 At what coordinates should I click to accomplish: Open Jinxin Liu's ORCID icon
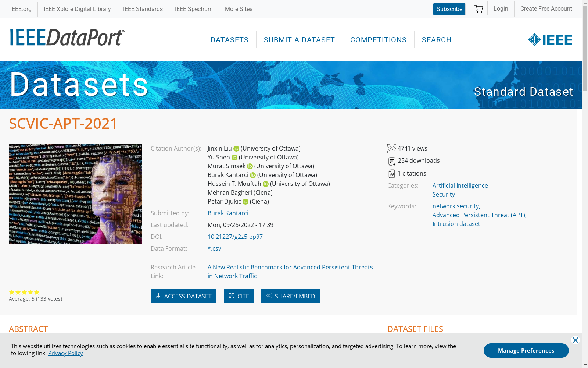point(236,149)
